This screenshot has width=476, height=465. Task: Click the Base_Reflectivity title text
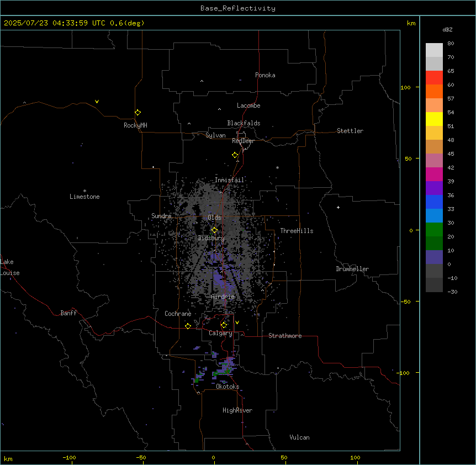[x=238, y=8]
